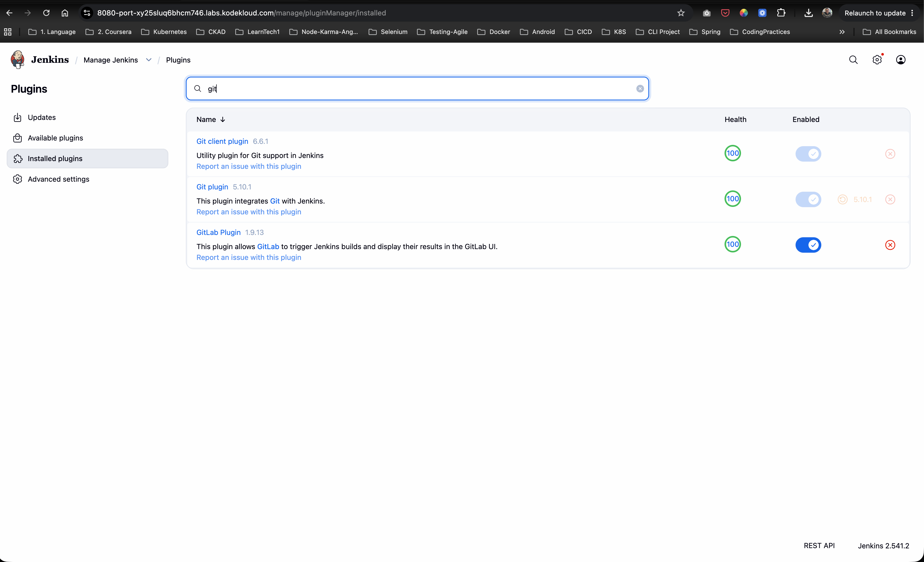Image resolution: width=924 pixels, height=562 pixels.
Task: Open the Git plugin name link
Action: coord(212,187)
